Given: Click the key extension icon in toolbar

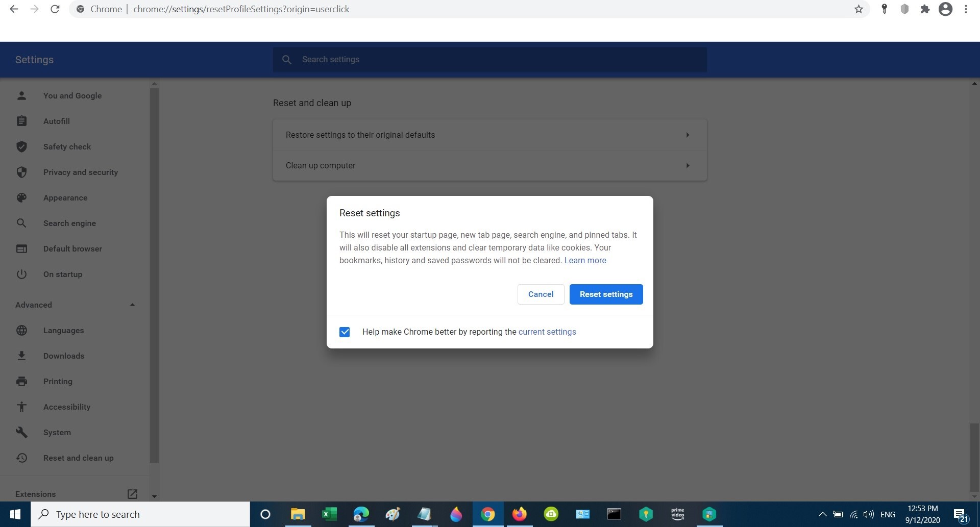Looking at the screenshot, I should coord(884,9).
